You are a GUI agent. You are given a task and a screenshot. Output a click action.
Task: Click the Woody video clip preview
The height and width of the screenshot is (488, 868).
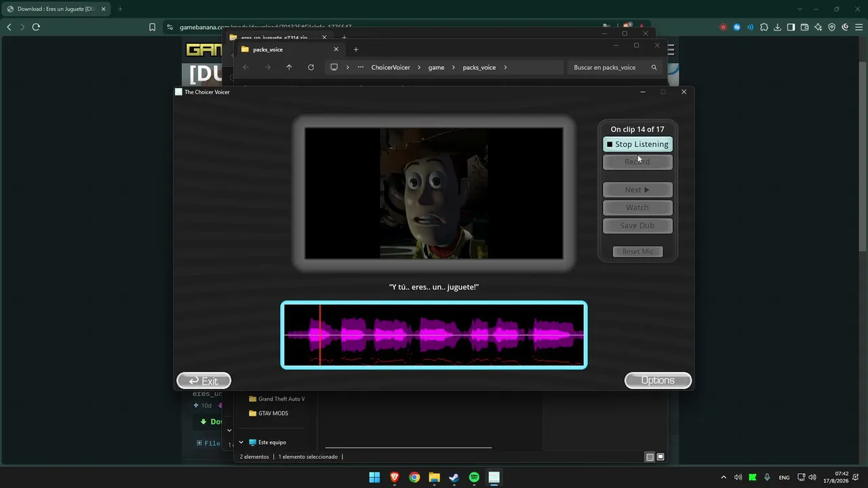(434, 193)
